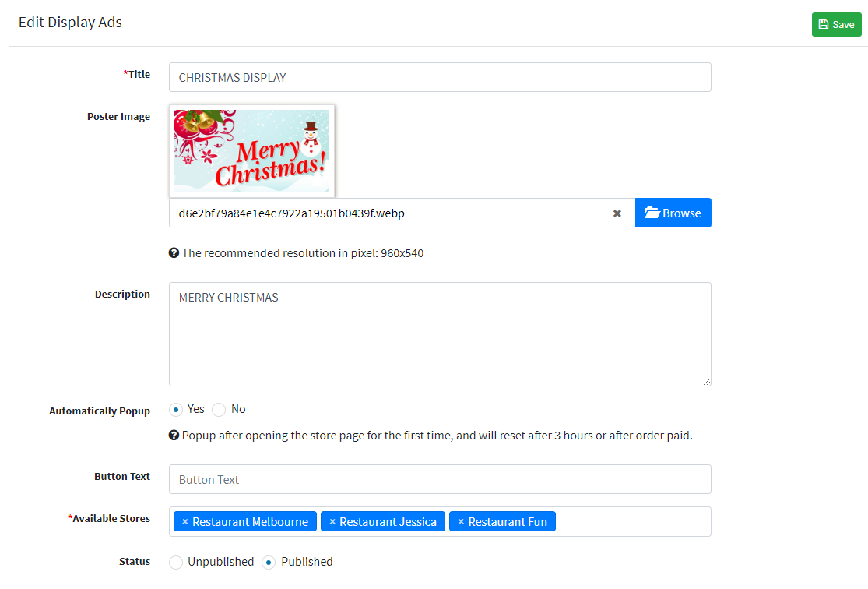Select Yes for Automatically Popup
The image size is (868, 589).
click(176, 410)
